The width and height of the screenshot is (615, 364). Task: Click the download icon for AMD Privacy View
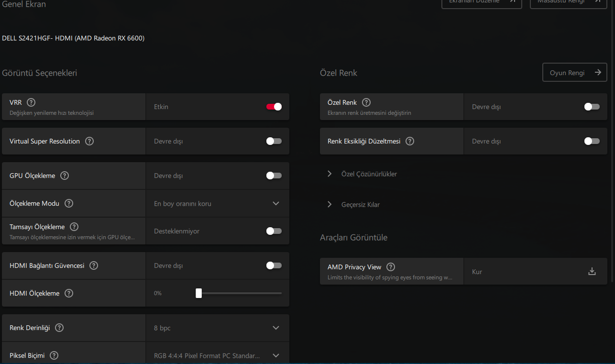tap(592, 272)
